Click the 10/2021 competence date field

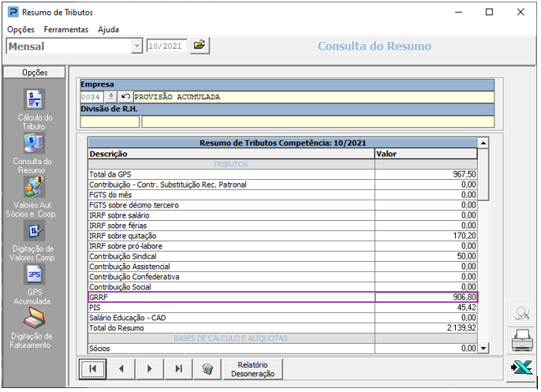[167, 46]
